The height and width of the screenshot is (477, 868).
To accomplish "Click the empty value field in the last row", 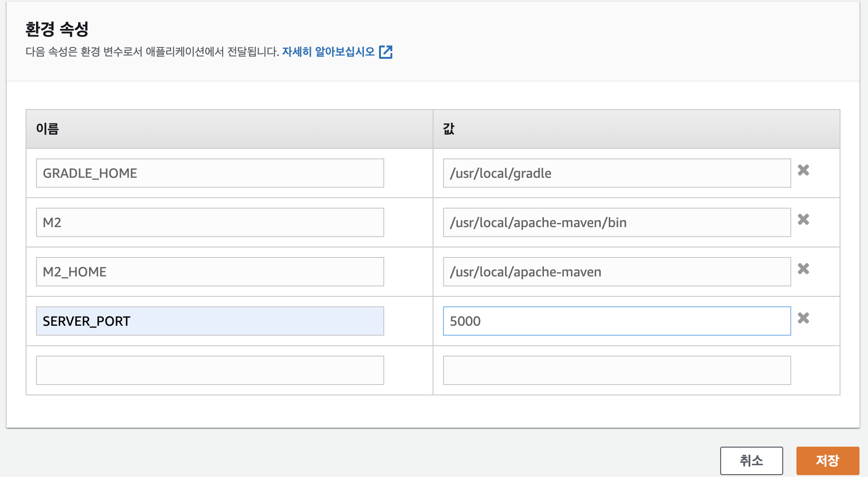I will point(617,370).
